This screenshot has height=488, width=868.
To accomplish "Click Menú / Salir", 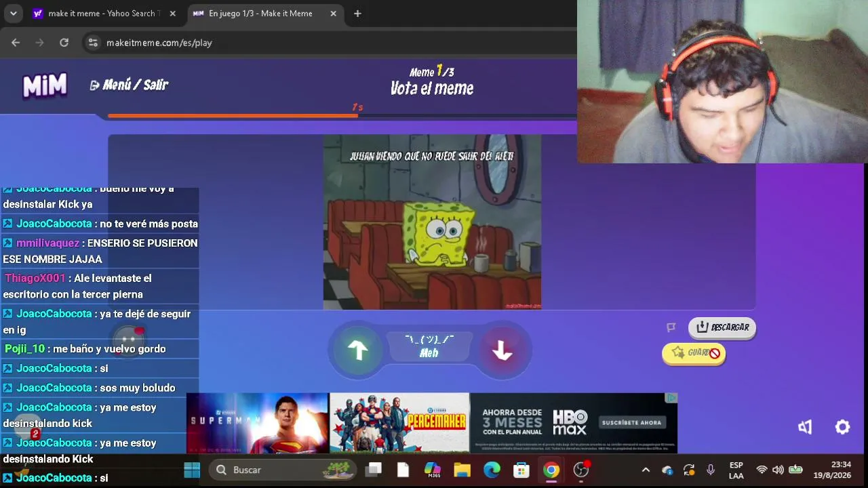I will tap(129, 85).
